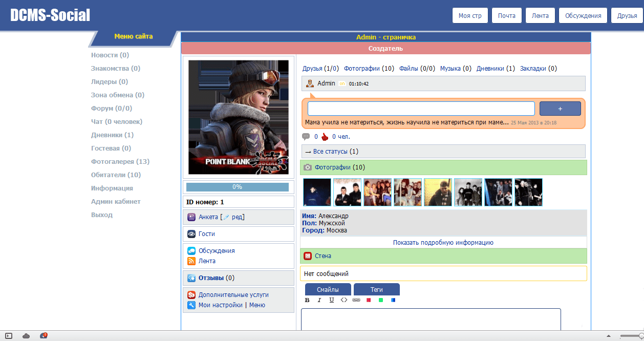Open Чат (0 человек) in site menu
The height and width of the screenshot is (341, 644).
point(117,122)
